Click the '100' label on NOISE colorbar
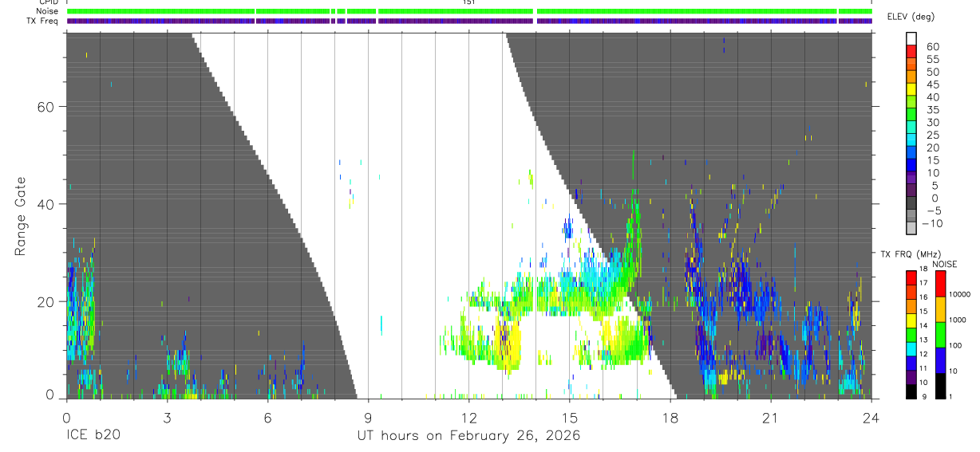 point(956,345)
